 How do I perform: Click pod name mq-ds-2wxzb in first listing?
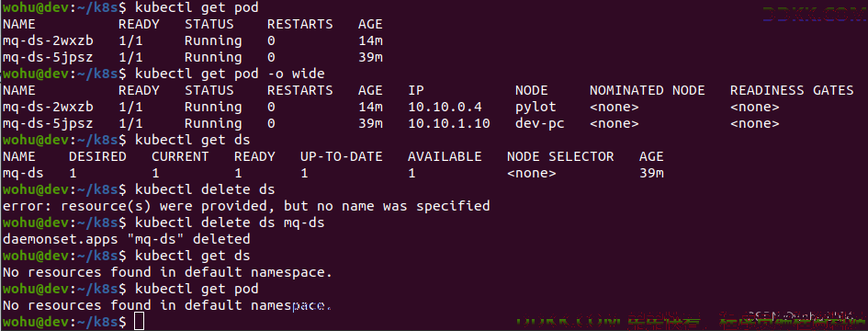pyautogui.click(x=48, y=41)
